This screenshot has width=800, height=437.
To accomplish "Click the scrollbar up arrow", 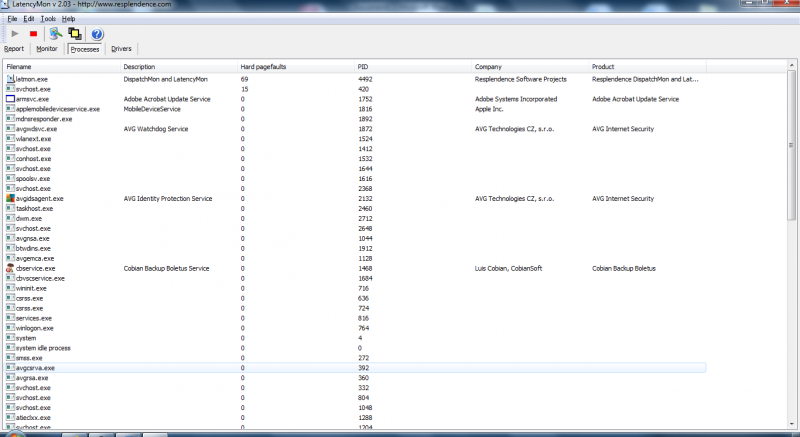I will 791,65.
